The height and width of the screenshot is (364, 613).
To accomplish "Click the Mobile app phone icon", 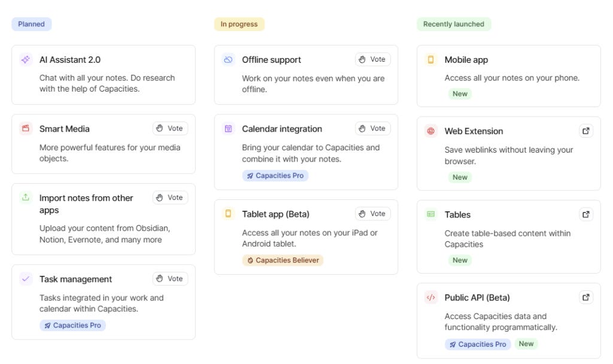I will coord(431,60).
